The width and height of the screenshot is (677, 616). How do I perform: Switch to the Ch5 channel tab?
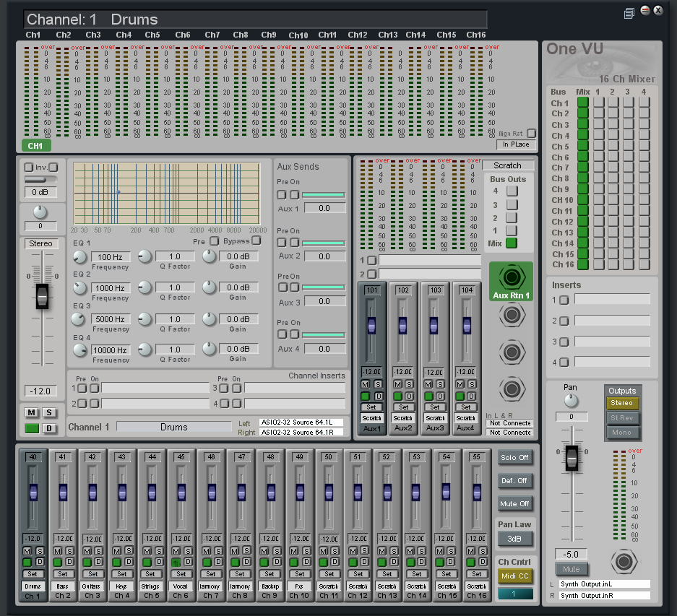pyautogui.click(x=152, y=34)
